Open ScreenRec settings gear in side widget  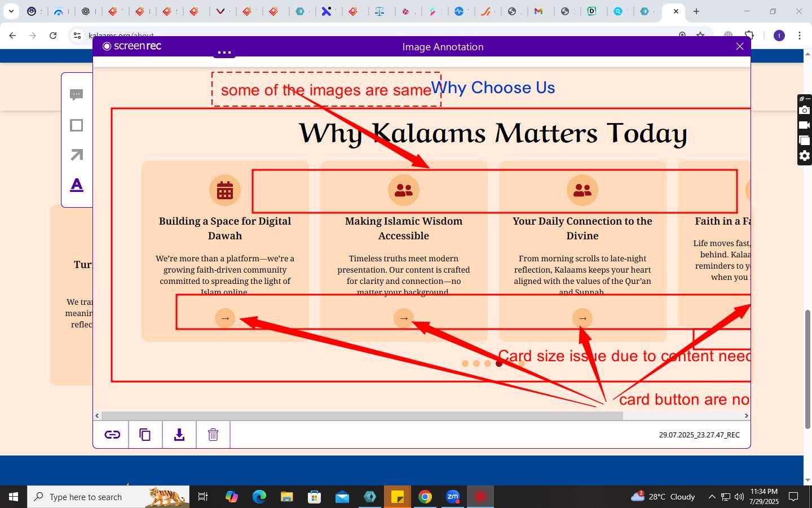805,156
